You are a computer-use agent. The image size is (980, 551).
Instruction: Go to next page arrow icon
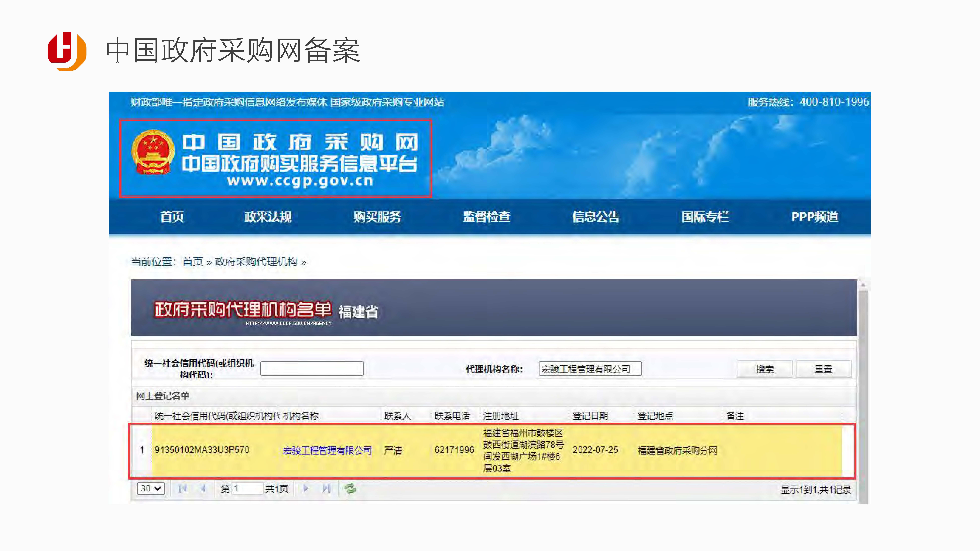306,488
